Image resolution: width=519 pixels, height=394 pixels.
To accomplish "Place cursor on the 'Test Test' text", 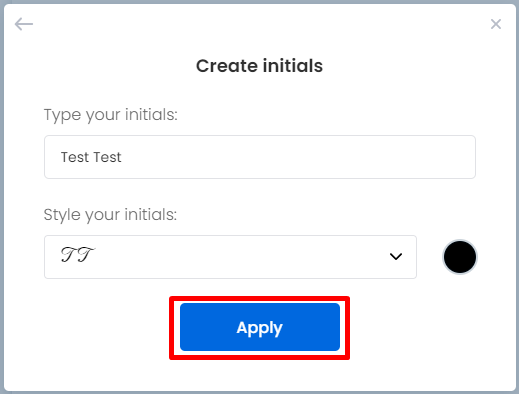I will tap(91, 157).
